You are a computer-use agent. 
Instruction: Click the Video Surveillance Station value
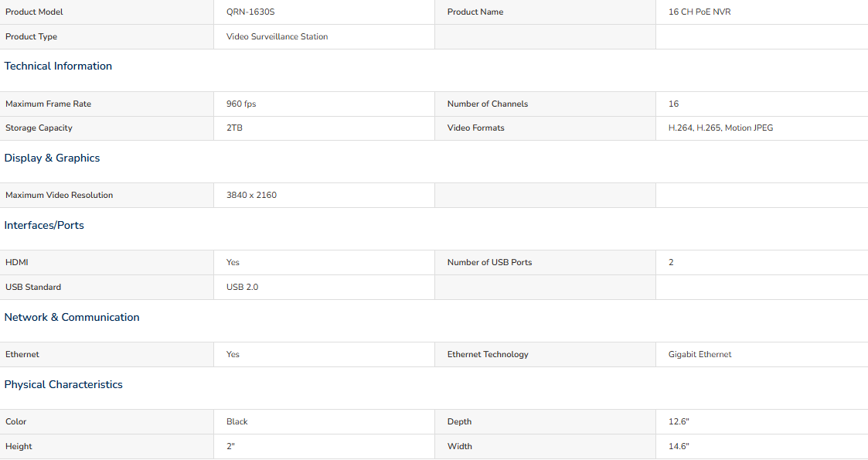pyautogui.click(x=277, y=36)
